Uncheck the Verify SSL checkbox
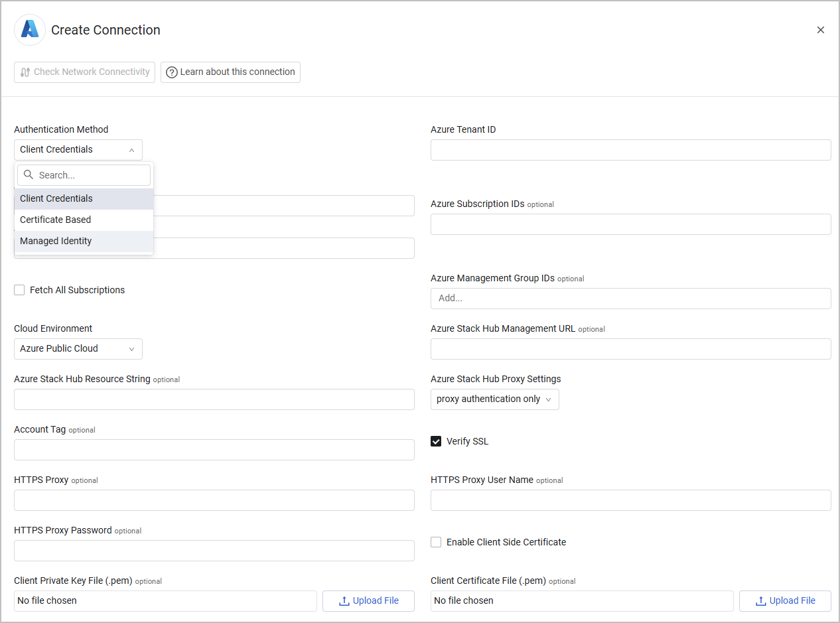This screenshot has height=623, width=840. [436, 441]
